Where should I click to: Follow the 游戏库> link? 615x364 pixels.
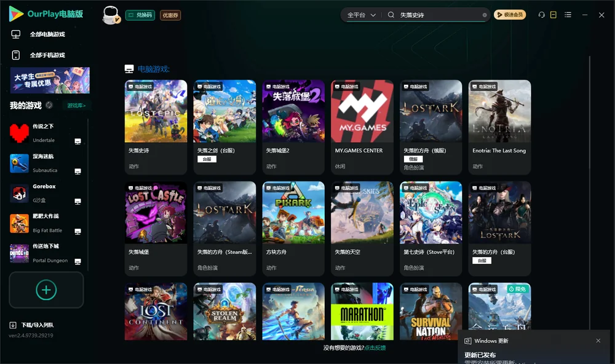point(76,106)
